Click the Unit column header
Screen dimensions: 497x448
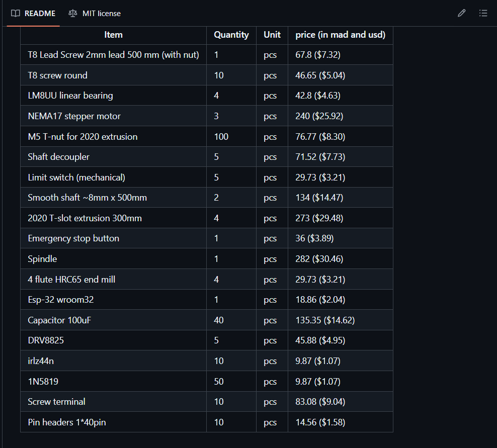tap(272, 35)
